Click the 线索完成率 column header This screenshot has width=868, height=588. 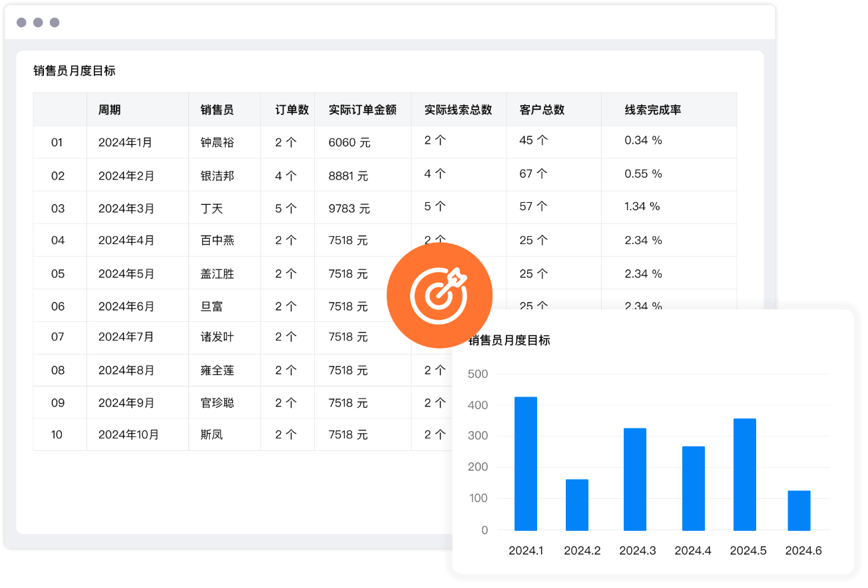tap(652, 110)
